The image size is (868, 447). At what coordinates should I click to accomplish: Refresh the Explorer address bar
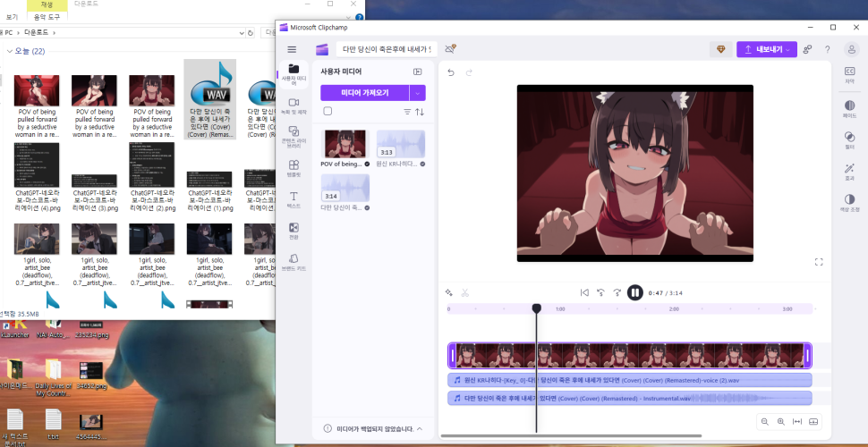click(251, 33)
